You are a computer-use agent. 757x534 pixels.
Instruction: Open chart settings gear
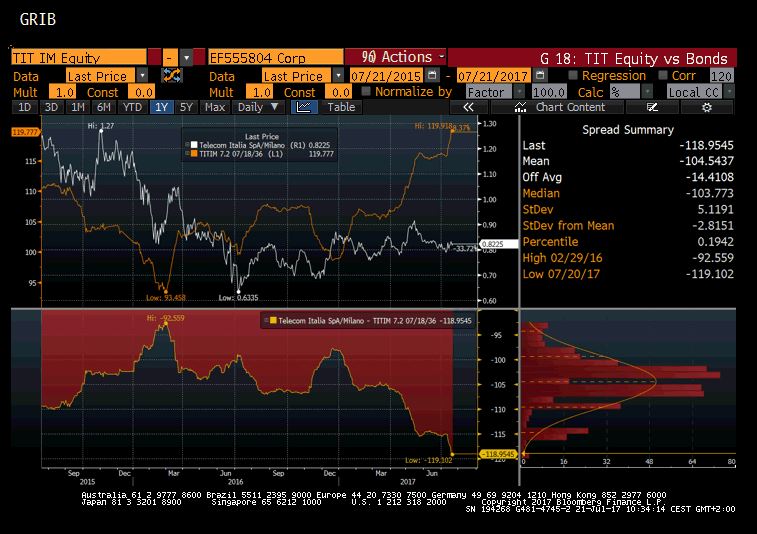[707, 107]
